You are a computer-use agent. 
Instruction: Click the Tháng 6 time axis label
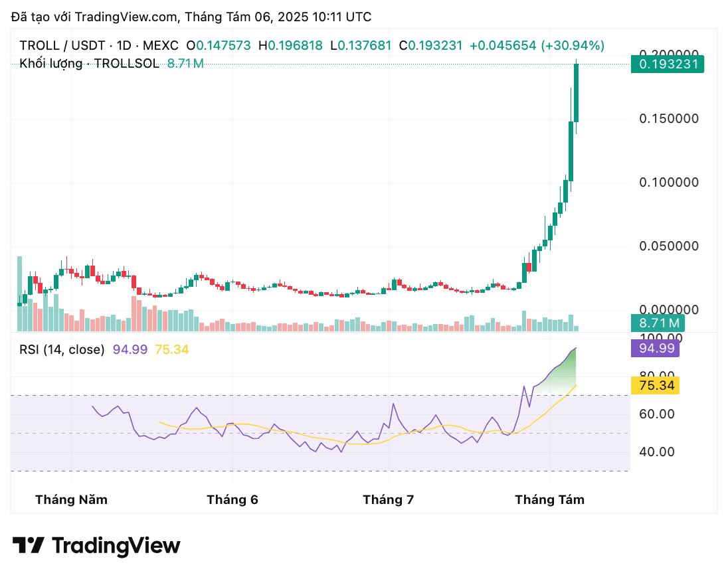pos(232,500)
